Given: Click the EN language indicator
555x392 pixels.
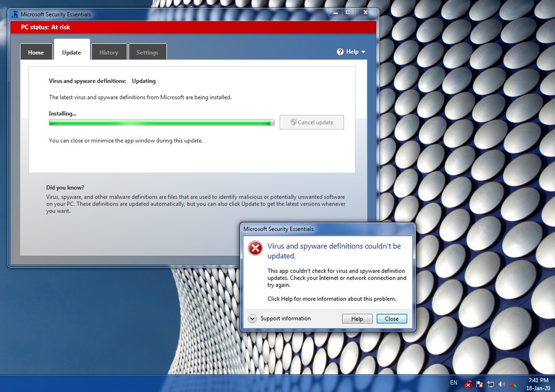Looking at the screenshot, I should (454, 382).
